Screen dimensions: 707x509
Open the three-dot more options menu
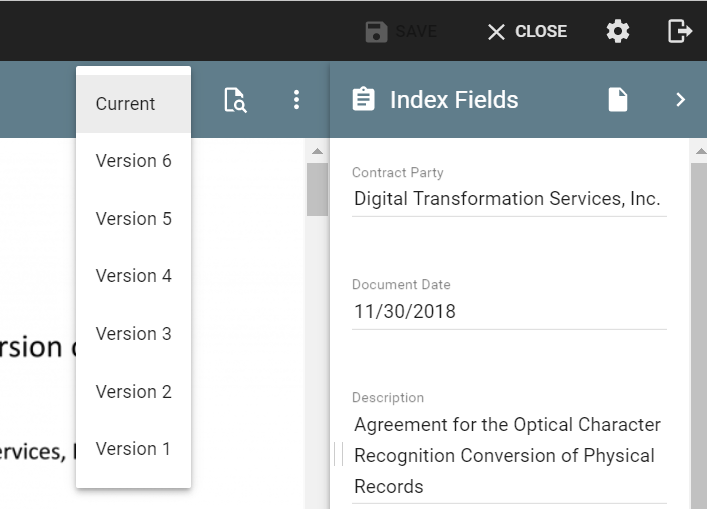tap(296, 100)
